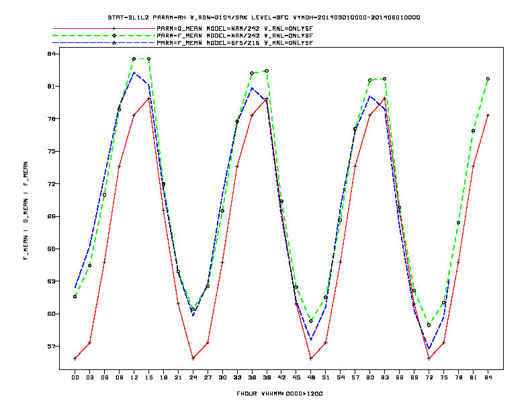Click the y-axis tick label 66
This screenshot has height=411, width=532.
[x=51, y=248]
